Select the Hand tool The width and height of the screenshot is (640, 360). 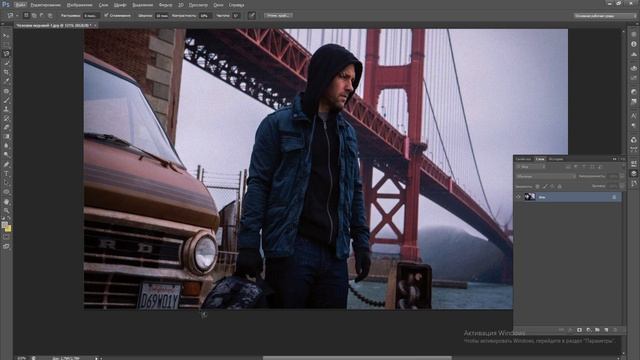(6, 202)
